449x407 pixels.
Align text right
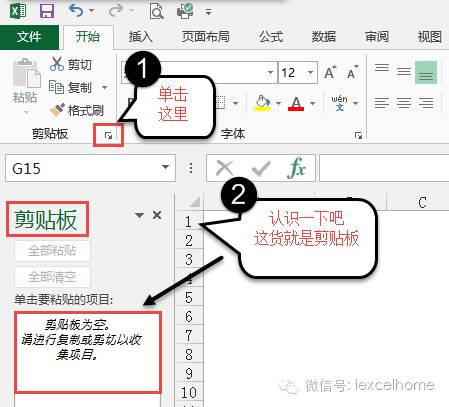[x=426, y=103]
